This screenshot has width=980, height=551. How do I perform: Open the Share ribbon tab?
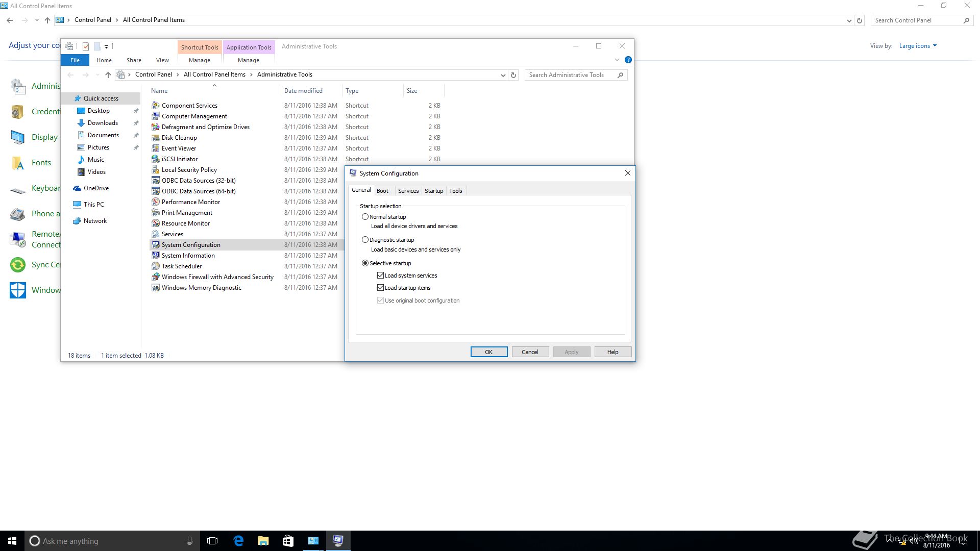134,60
